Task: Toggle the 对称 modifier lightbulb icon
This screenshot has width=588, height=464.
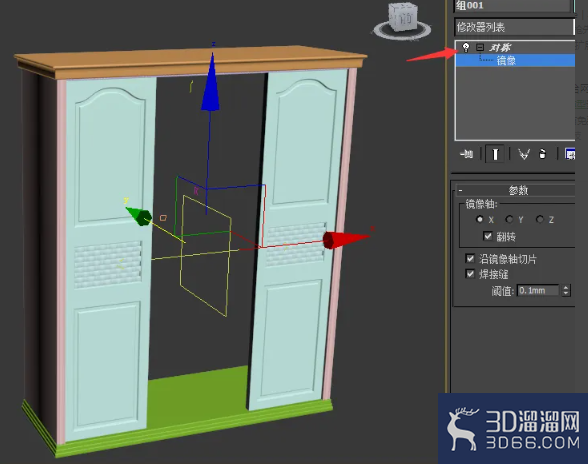Action: [x=466, y=47]
